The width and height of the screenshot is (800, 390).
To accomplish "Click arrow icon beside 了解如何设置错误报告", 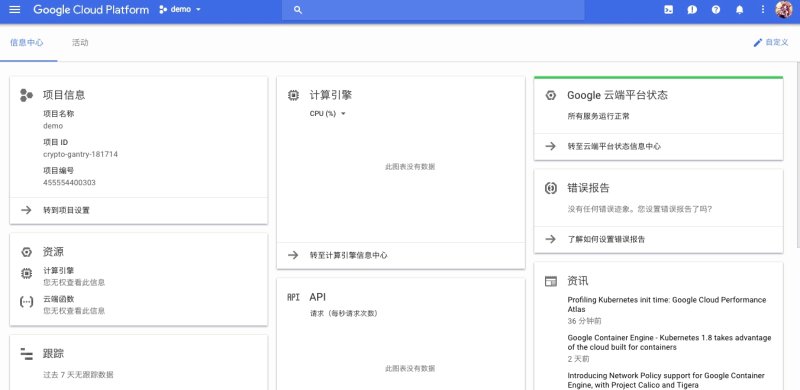I will [550, 239].
